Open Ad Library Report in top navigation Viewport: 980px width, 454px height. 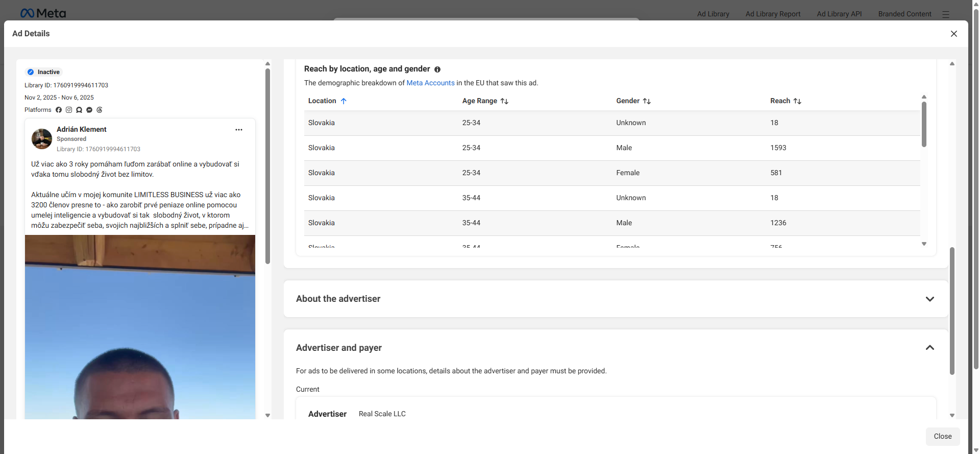(773, 14)
